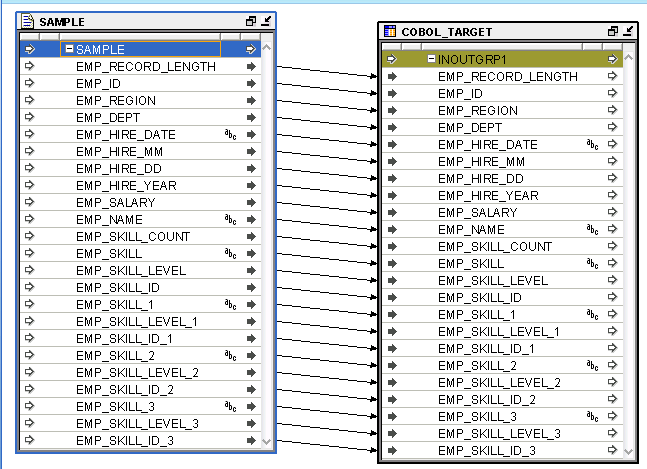Collapse the INOUTGRP1 group node

[x=431, y=59]
